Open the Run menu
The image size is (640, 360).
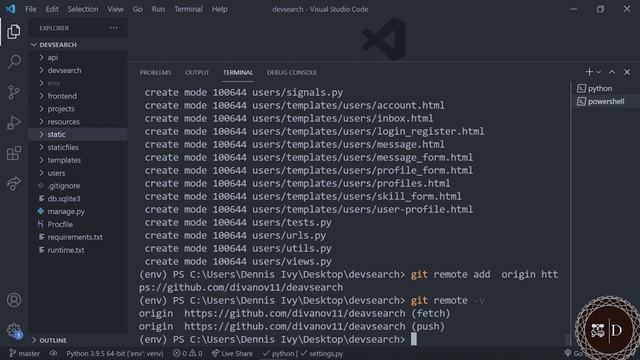[158, 9]
